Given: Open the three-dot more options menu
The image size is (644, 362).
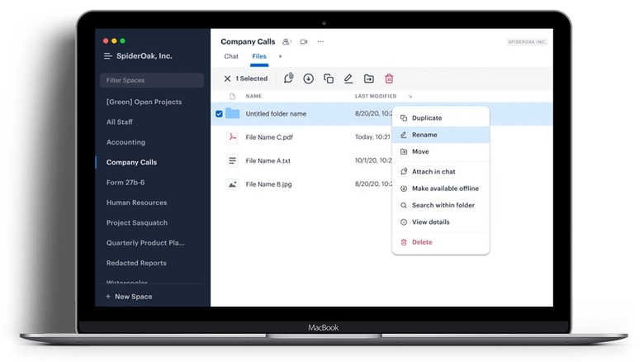Looking at the screenshot, I should point(321,41).
